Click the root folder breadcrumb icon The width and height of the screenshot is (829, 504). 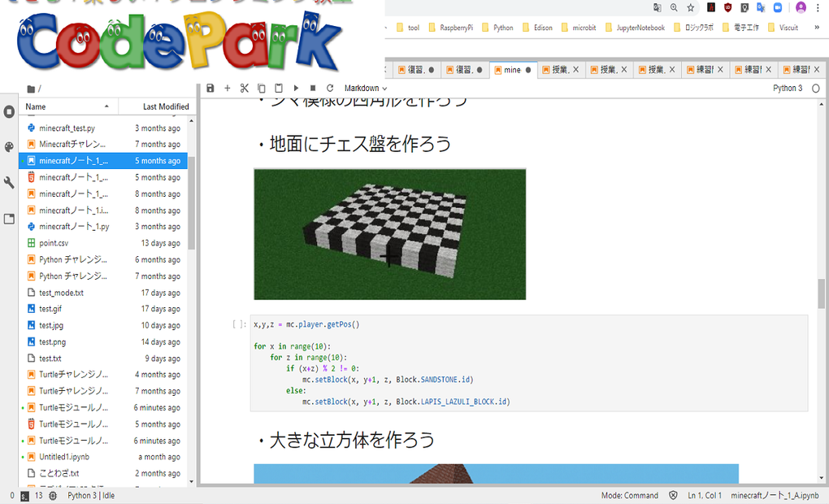[x=31, y=89]
